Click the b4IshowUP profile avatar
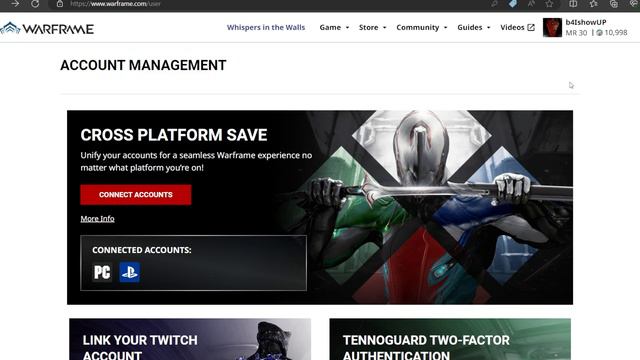Screen dimensions: 640x360 (552, 27)
